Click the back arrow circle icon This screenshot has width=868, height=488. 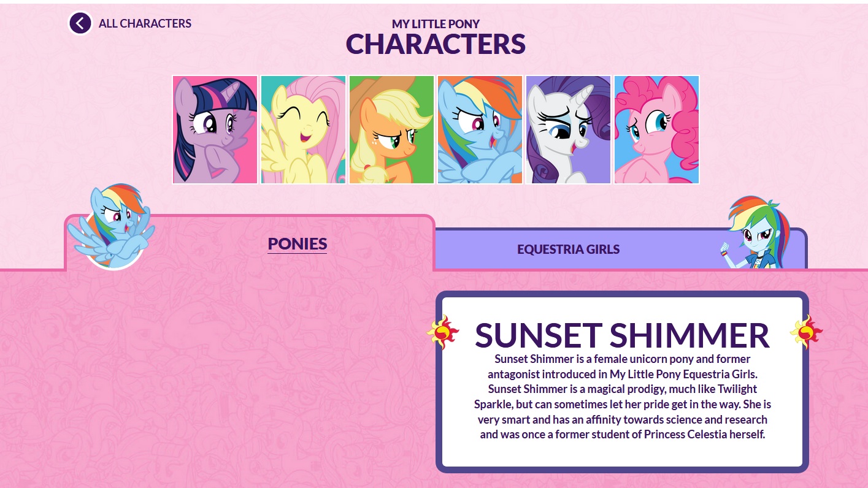(x=80, y=23)
